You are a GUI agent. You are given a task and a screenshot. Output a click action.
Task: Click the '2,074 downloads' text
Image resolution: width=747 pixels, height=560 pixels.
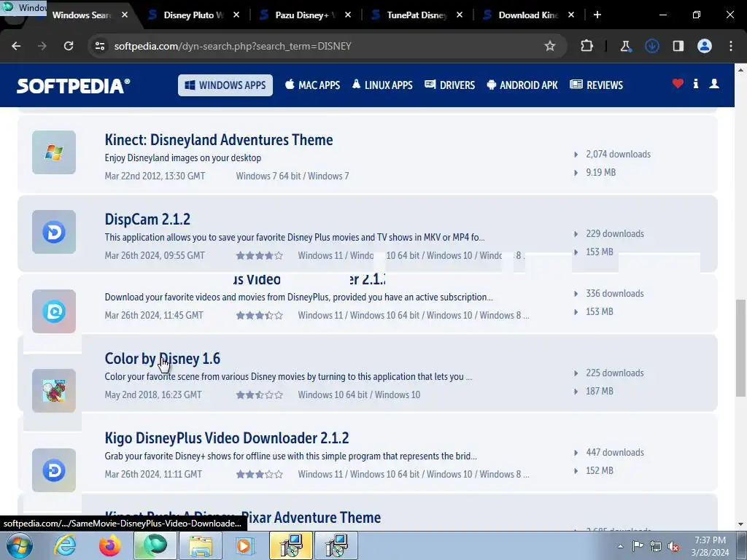click(618, 155)
